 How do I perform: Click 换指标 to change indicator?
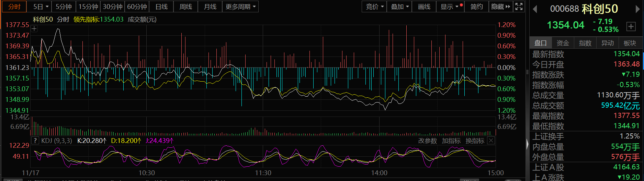click(x=475, y=141)
